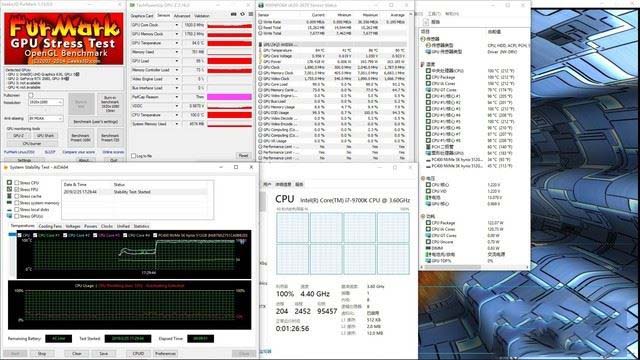Viewport: 640px width, 360px height.
Task: Switch to the Graphics Card tab in GPU-Z
Action: click(x=142, y=16)
